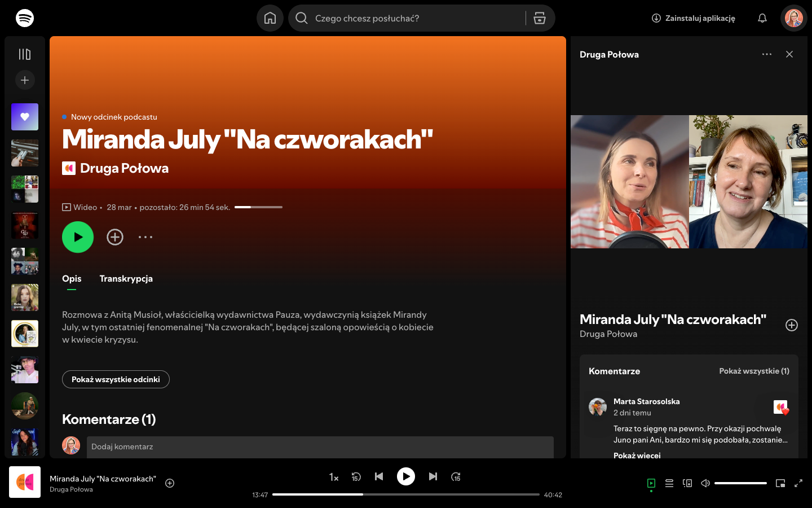
Task: Expand the Your Library sidebar icon
Action: point(25,54)
